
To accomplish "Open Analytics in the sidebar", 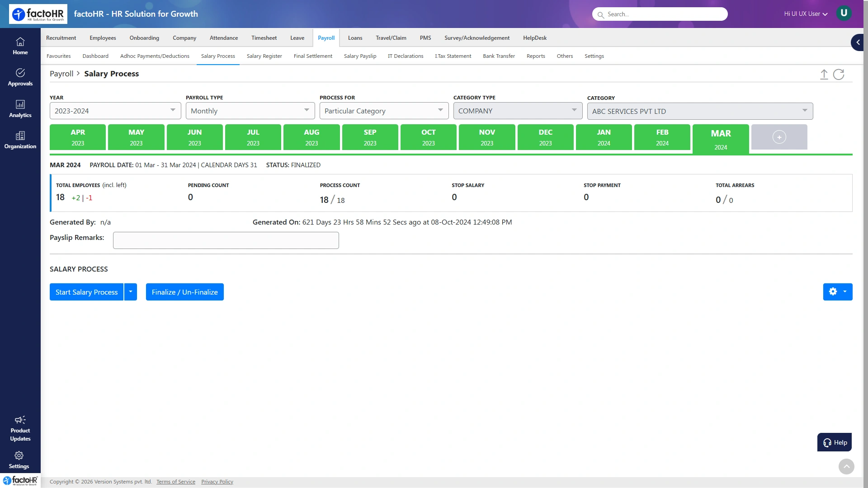I will click(x=20, y=109).
